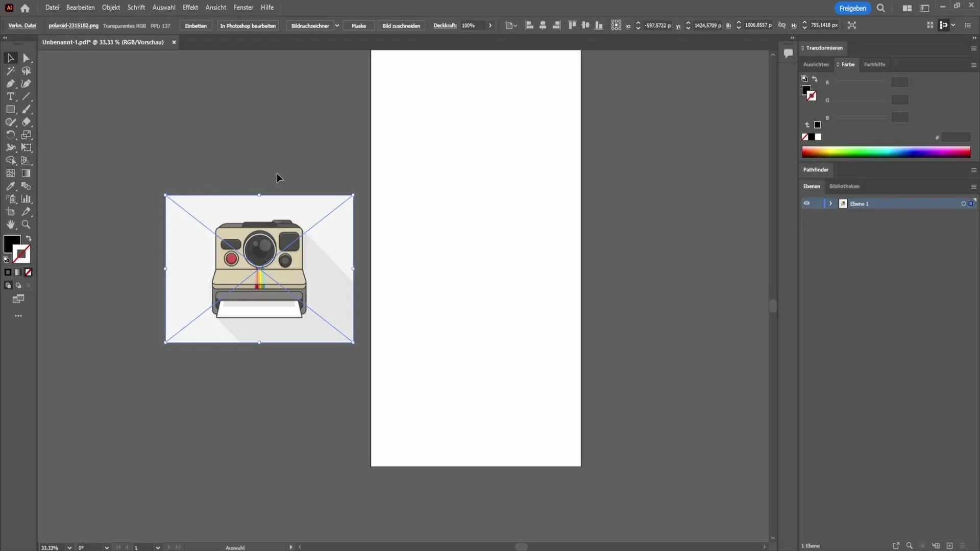Select the Perspective Grid tool
This screenshot has height=551, width=980.
tap(27, 160)
